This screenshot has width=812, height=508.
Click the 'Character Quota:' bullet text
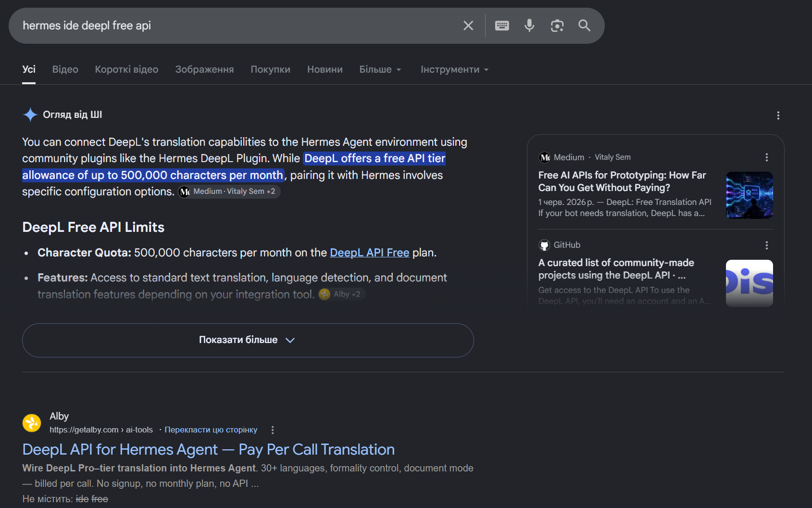[85, 253]
